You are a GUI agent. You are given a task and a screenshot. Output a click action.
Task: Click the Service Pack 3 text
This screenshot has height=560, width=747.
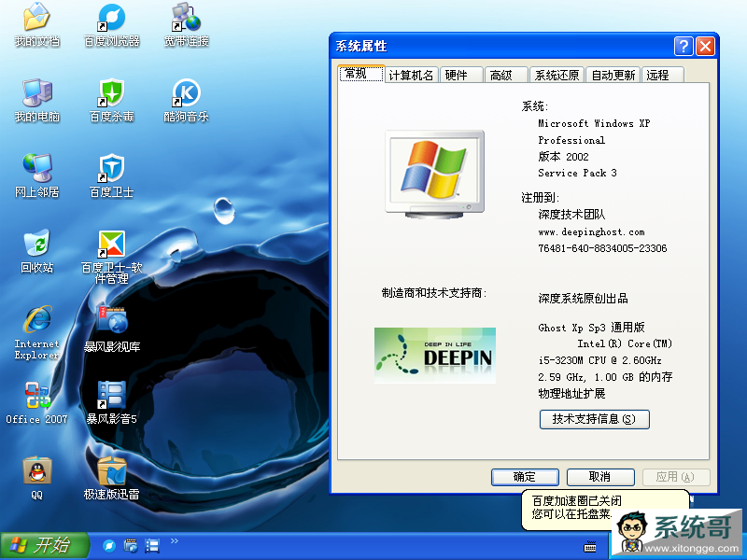(577, 173)
